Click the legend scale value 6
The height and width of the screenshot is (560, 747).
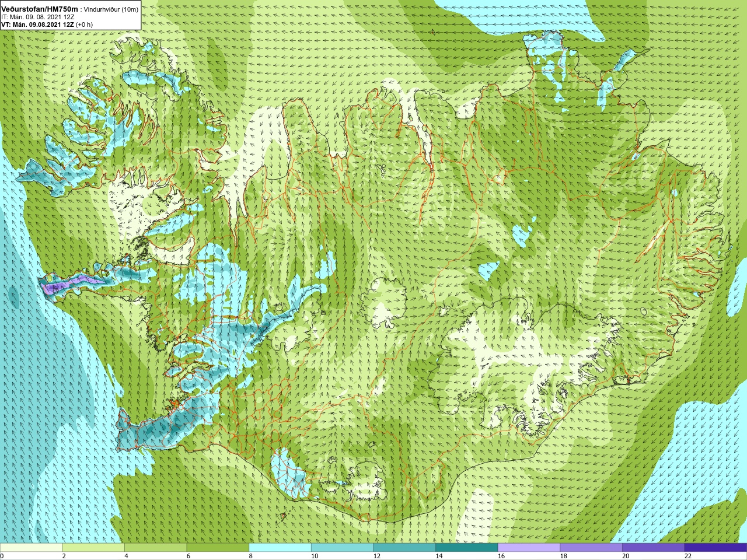(189, 556)
